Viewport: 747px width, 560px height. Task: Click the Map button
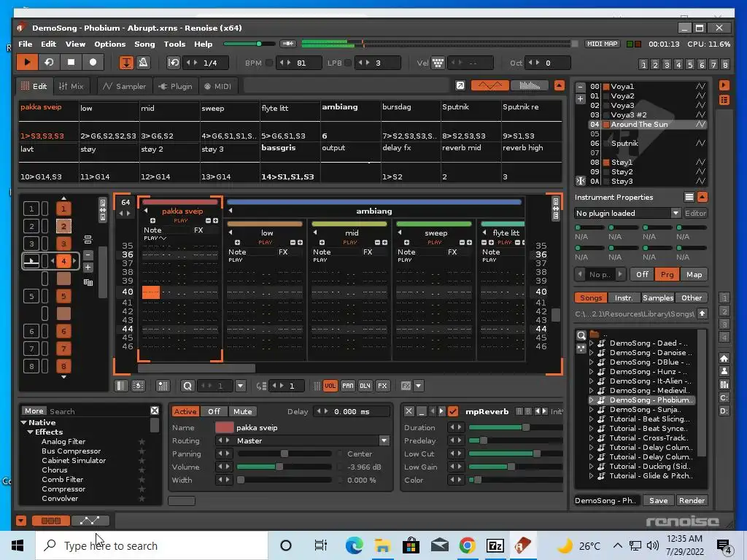point(694,274)
